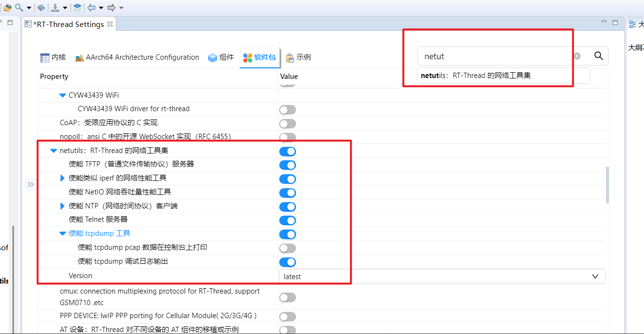Select the RT-Thread Settings editor tab
Image resolution: width=644 pixels, height=334 pixels.
coord(68,24)
